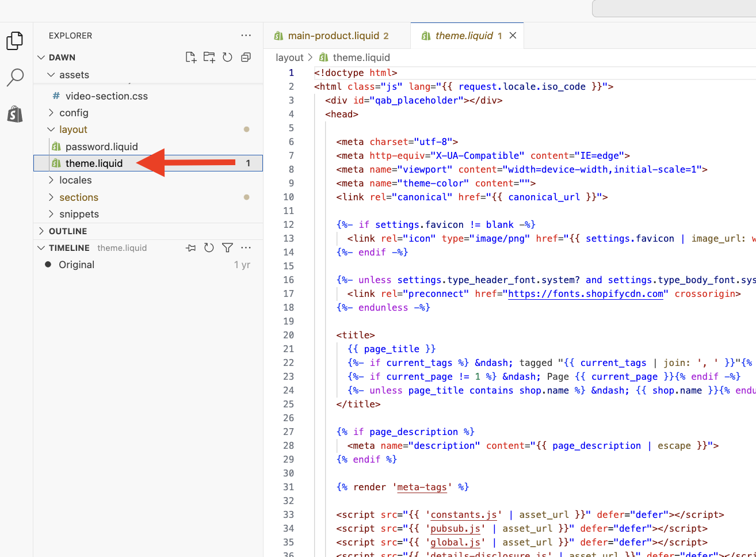Click the New File icon
The image size is (756, 557).
pyautogui.click(x=190, y=58)
